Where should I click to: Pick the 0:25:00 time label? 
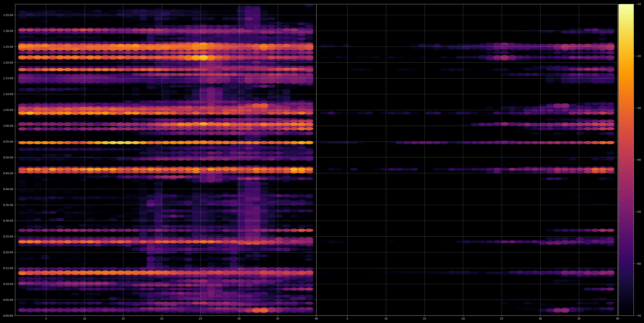click(x=8, y=237)
